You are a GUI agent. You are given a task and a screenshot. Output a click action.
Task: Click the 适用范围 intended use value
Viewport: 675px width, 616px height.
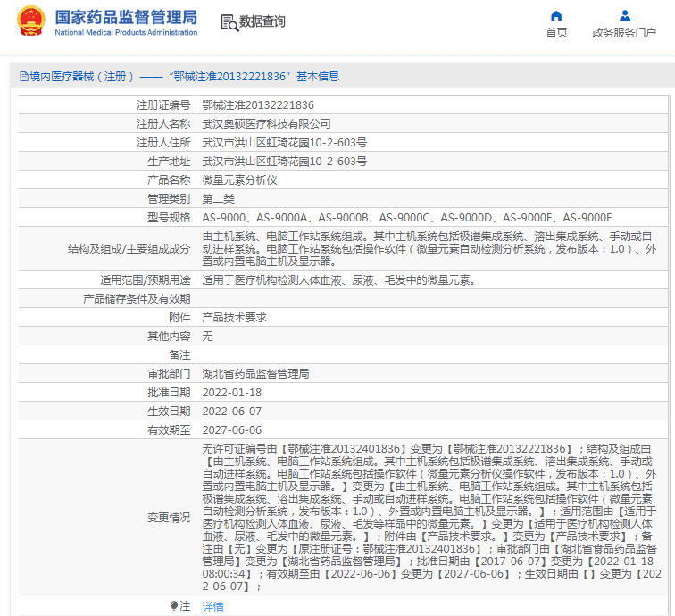[x=338, y=280]
